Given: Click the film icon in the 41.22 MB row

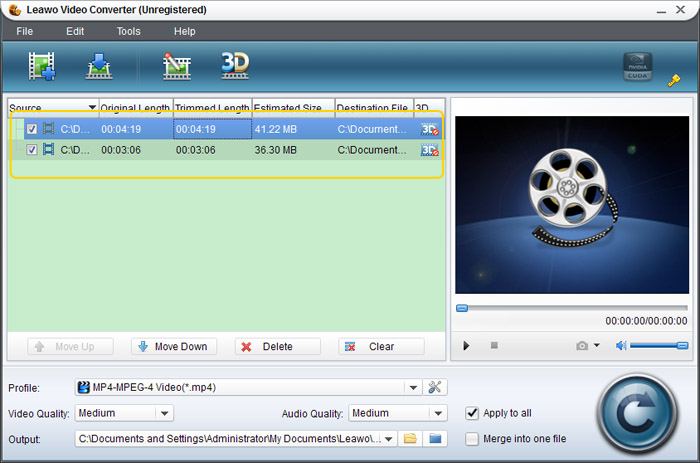Looking at the screenshot, I should (x=48, y=129).
